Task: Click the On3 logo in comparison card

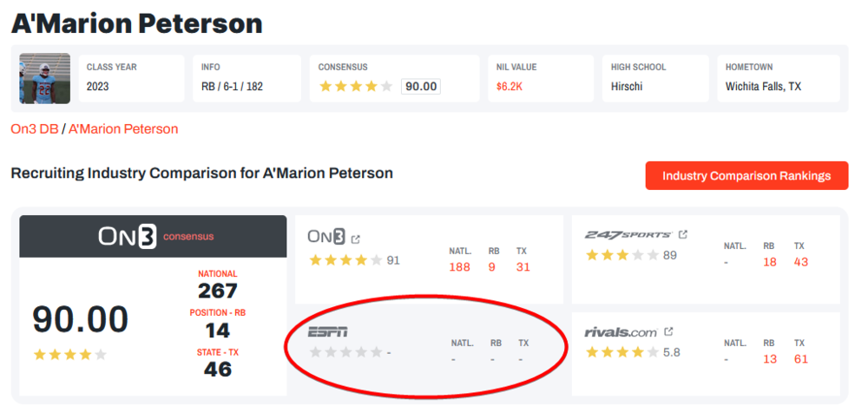Action: pyautogui.click(x=326, y=237)
